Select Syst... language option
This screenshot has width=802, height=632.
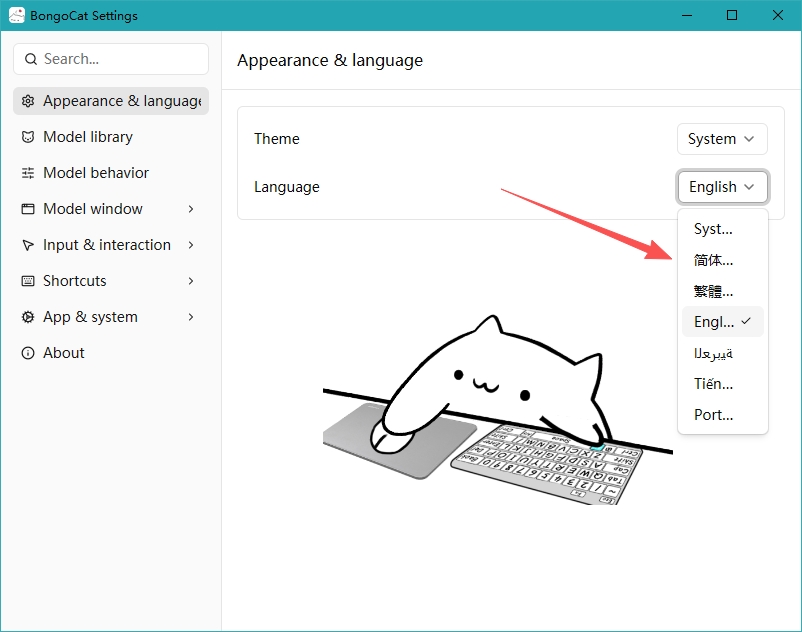coord(722,229)
